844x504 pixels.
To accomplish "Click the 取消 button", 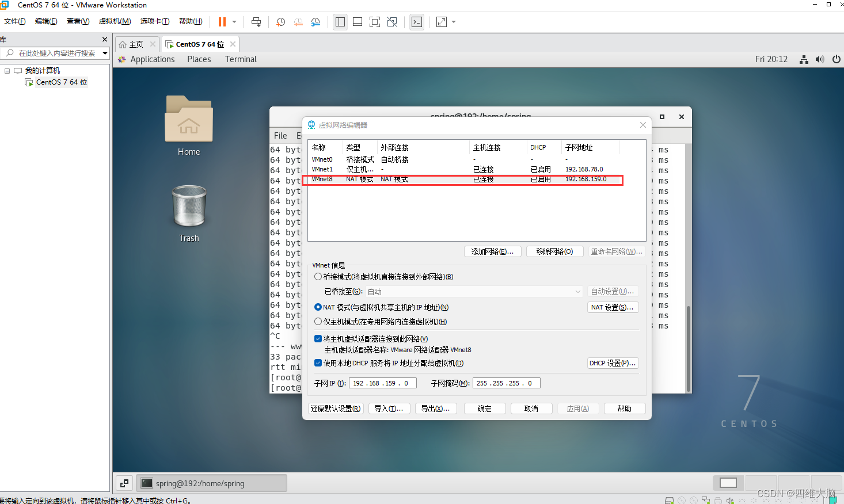I will tap(531, 408).
